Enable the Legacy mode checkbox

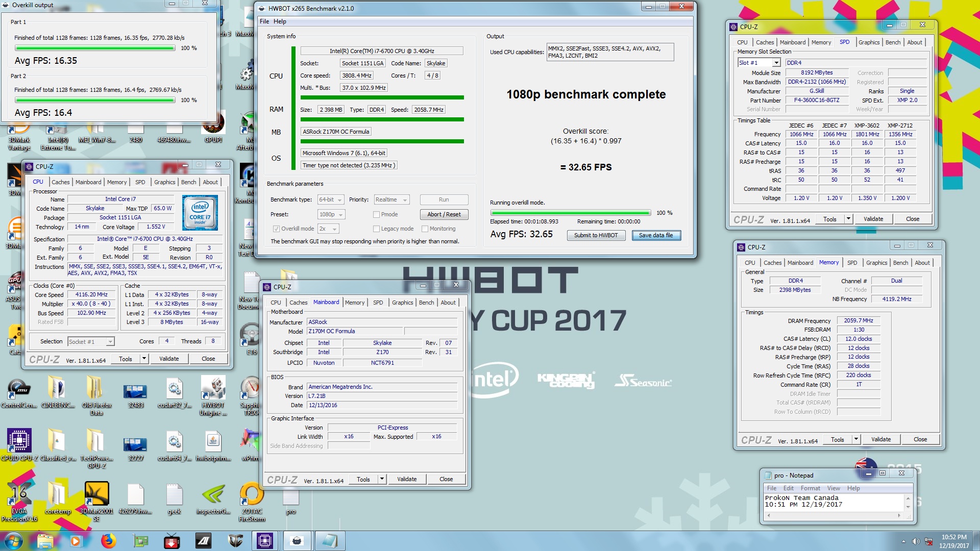(376, 229)
